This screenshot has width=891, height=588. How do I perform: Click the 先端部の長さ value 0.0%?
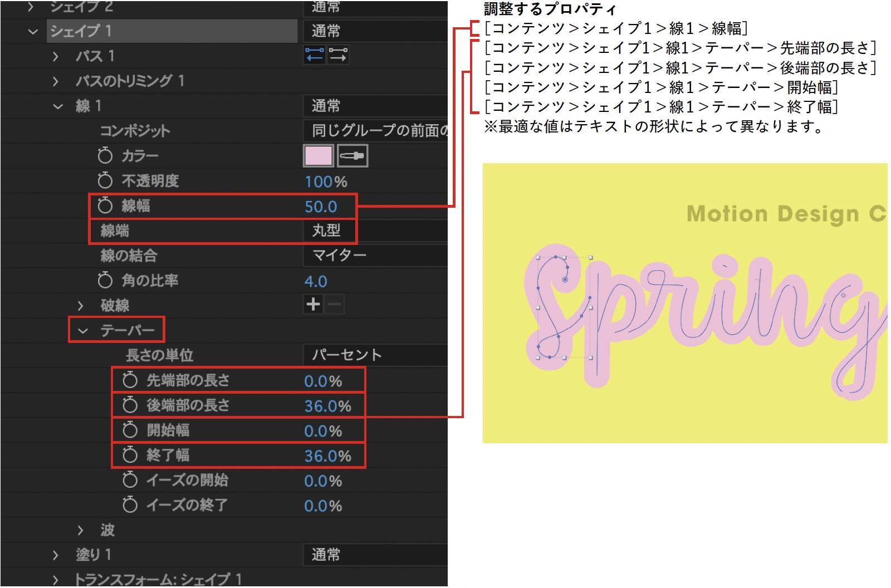(323, 381)
